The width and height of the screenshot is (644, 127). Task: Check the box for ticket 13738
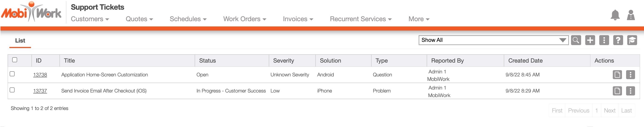coord(12,74)
